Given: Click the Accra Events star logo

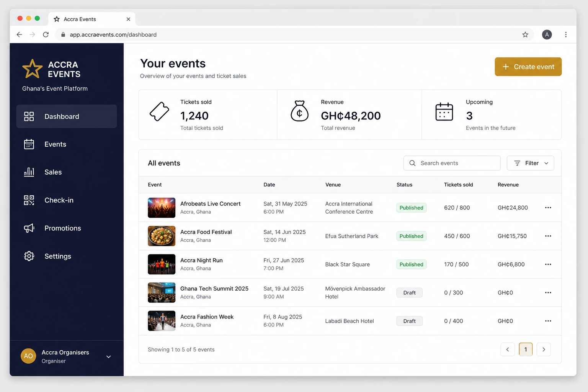Looking at the screenshot, I should 33,69.
